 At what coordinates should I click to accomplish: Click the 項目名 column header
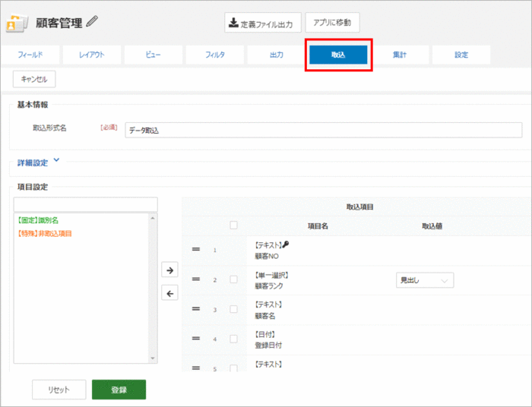coord(318,226)
